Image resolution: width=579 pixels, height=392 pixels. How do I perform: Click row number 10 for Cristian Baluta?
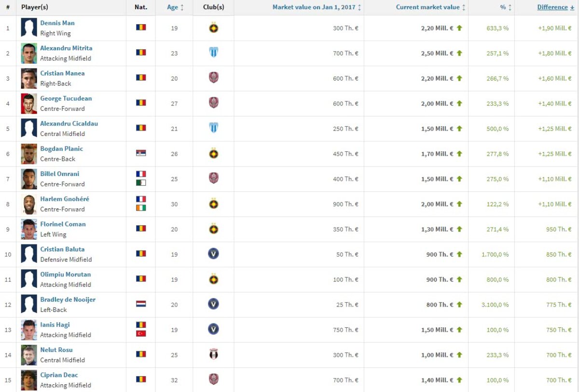tap(8, 254)
